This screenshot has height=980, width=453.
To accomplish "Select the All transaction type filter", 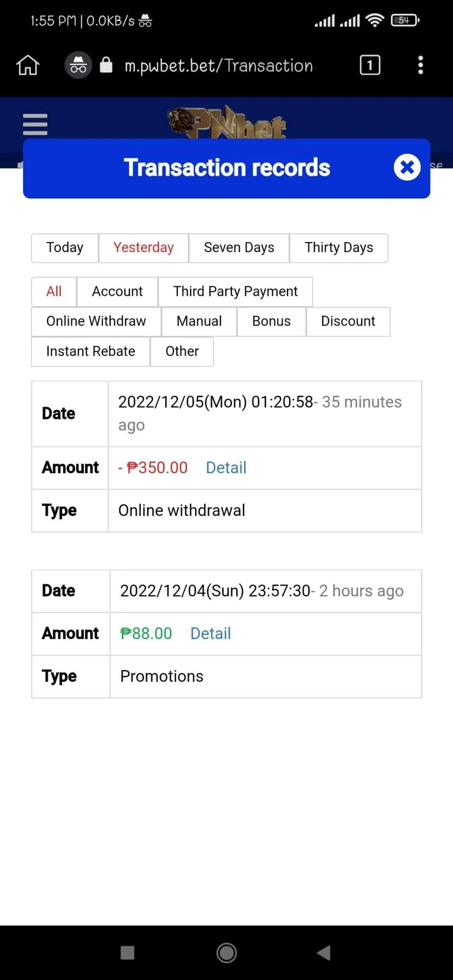I will (x=54, y=291).
